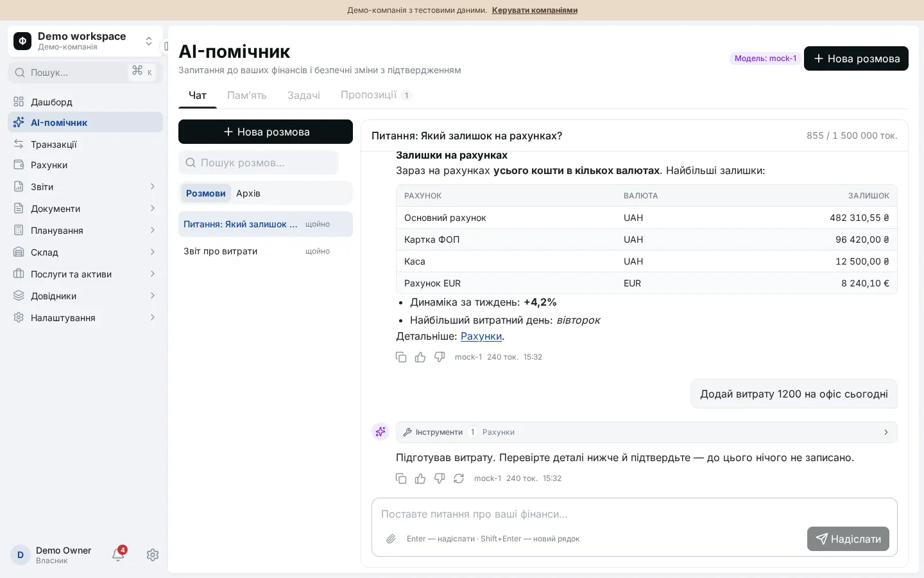The width and height of the screenshot is (924, 578).
Task: Expand the Документи sidebar section
Action: point(85,209)
